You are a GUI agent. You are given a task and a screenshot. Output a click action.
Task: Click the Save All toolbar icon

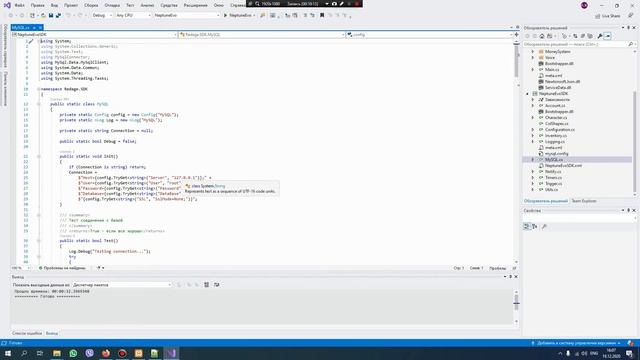click(x=58, y=16)
